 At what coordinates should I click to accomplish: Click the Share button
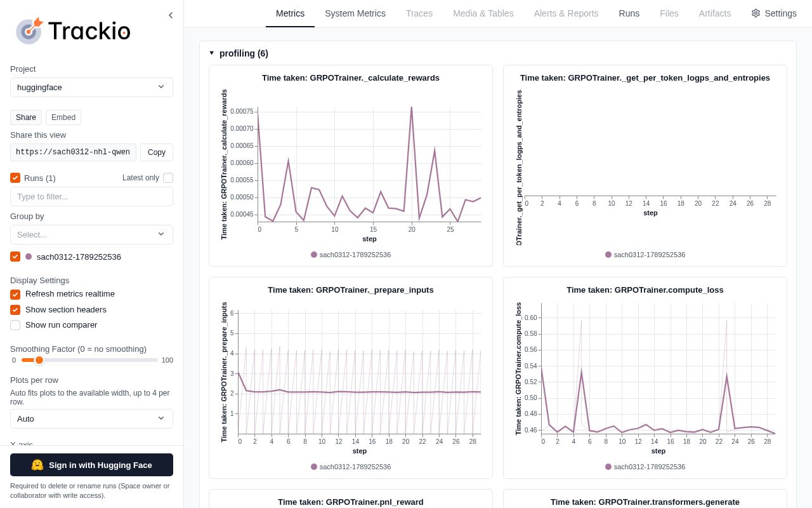pos(26,117)
